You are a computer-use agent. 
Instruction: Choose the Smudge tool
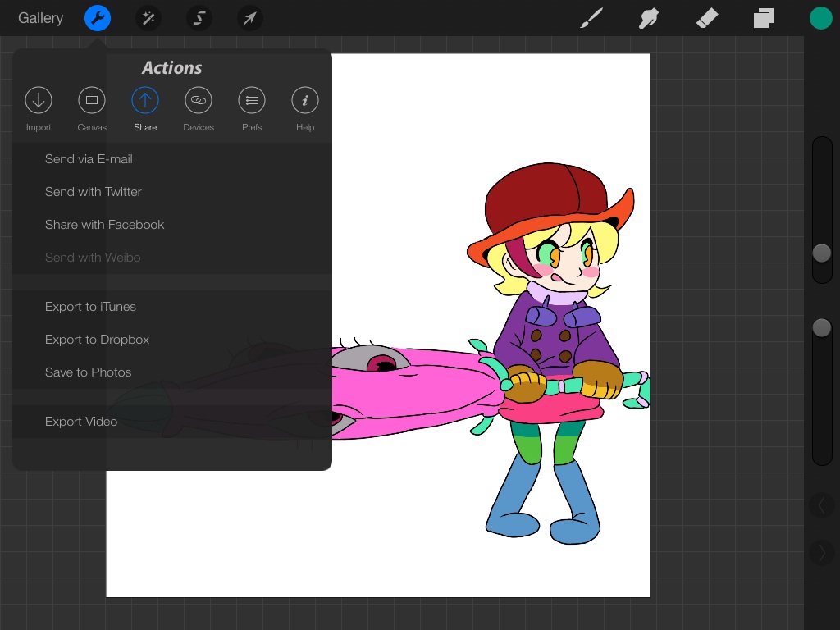click(x=649, y=18)
